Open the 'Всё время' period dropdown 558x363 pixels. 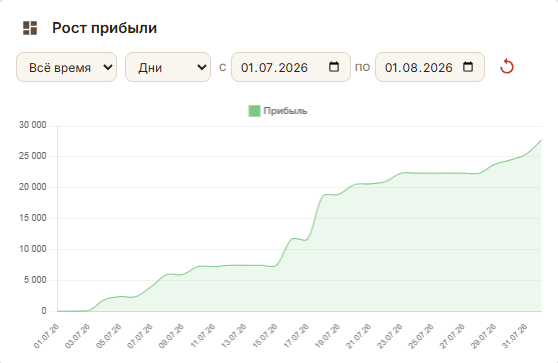[x=67, y=67]
